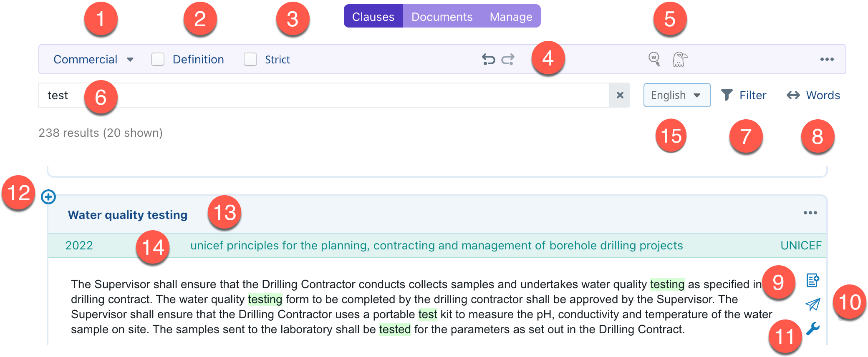Click the wrench tool icon
The width and height of the screenshot is (868, 357).
pos(812,329)
